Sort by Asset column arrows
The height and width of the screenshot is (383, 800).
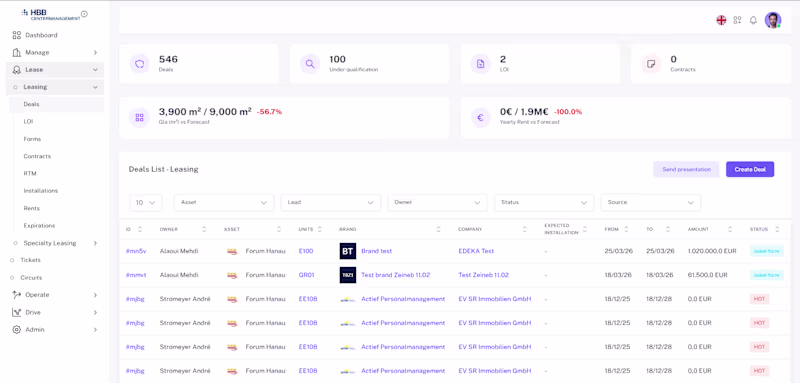(x=279, y=229)
